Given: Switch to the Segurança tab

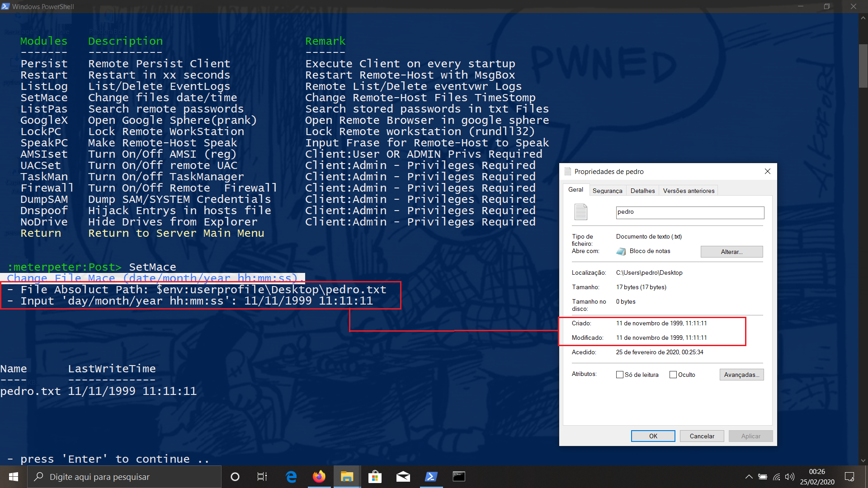Looking at the screenshot, I should (607, 191).
